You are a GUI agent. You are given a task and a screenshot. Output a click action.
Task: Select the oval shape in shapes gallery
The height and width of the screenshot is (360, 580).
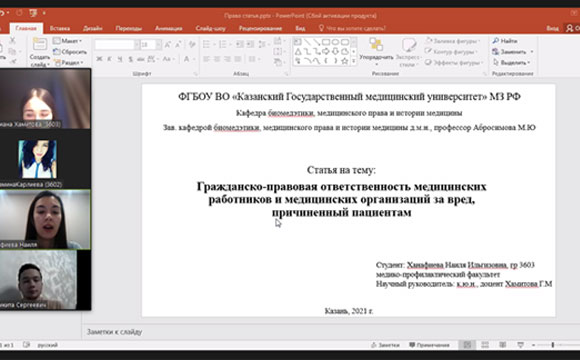(x=335, y=42)
